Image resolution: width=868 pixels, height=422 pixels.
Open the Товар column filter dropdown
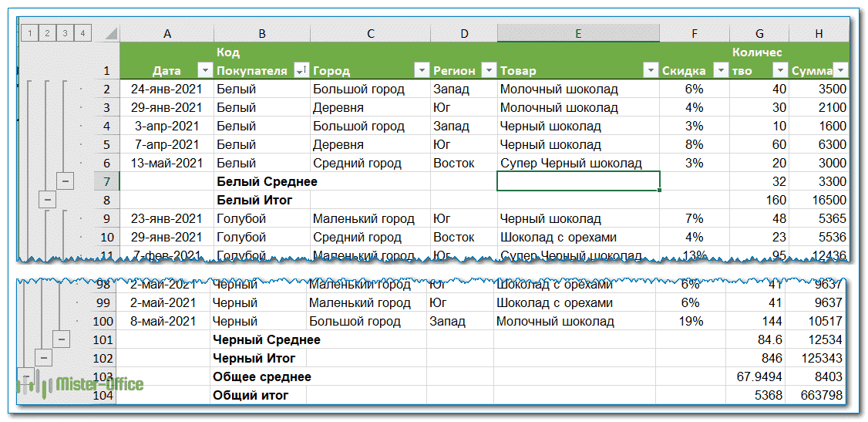coord(650,70)
